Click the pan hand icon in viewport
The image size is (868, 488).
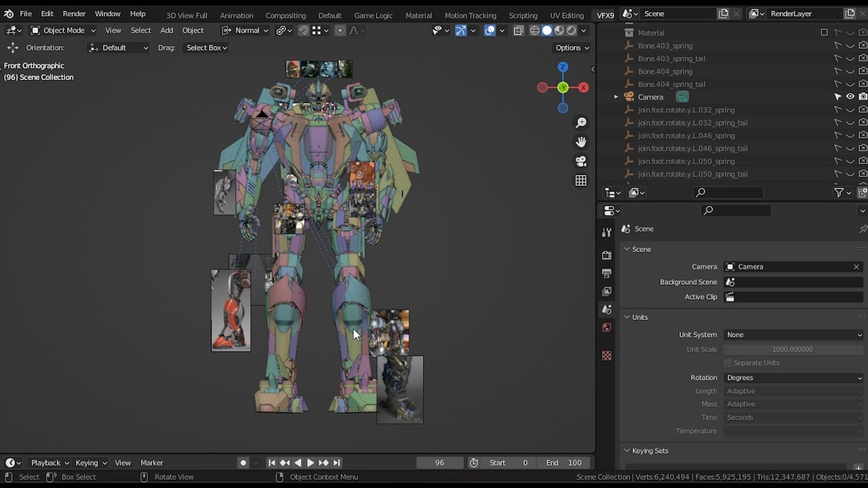[x=581, y=142]
